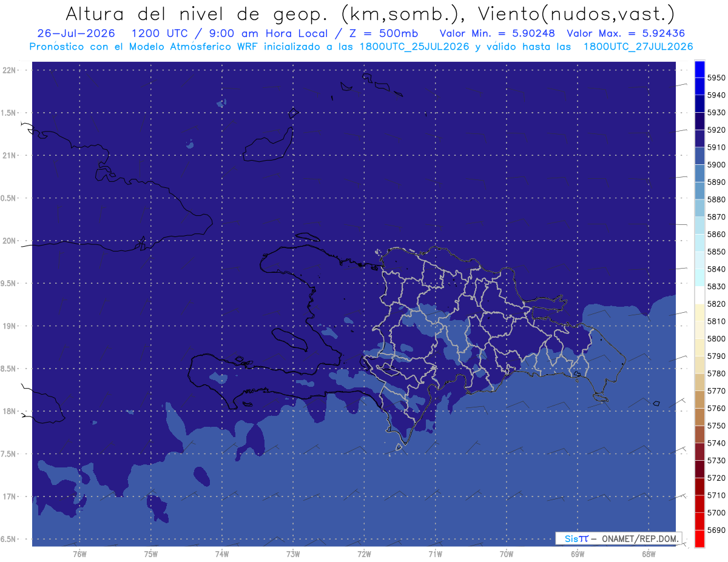The height and width of the screenshot is (562, 728).
Task: Click the "5740" color scale value
Action: [716, 443]
